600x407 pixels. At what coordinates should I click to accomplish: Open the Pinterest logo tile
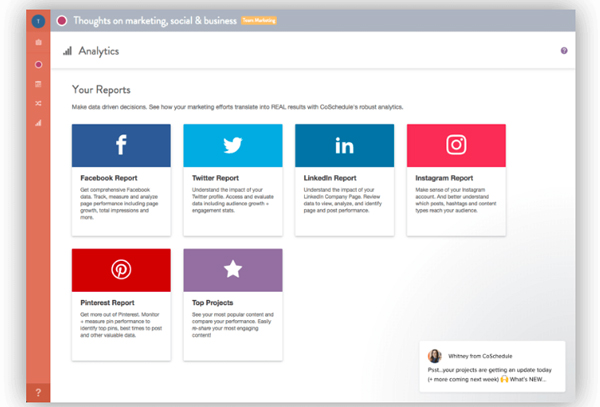point(121,270)
